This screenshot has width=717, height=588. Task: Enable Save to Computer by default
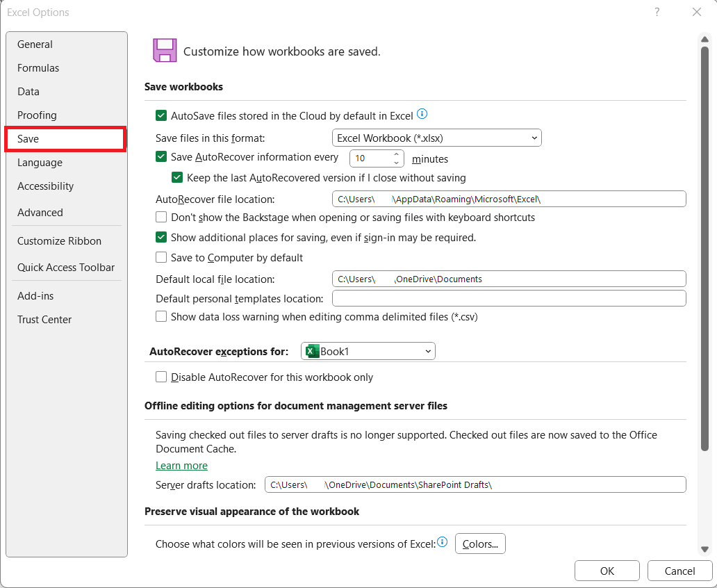click(161, 257)
